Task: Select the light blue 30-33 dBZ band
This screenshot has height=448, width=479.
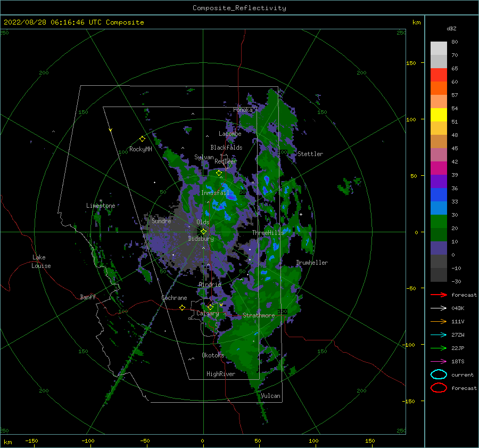Action: [439, 208]
